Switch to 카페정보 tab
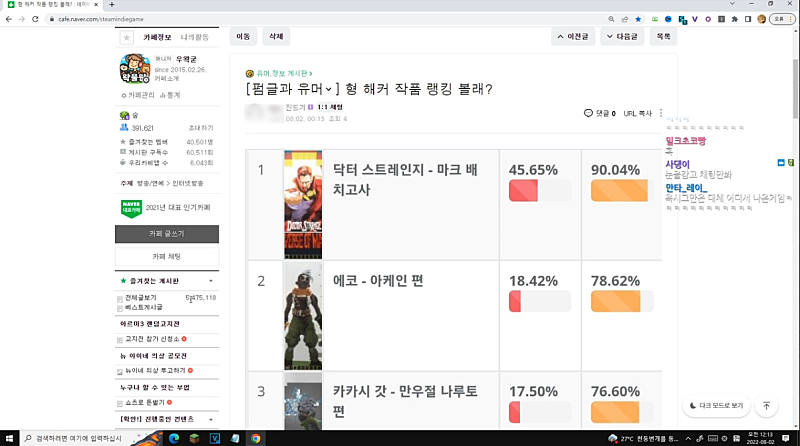This screenshot has width=800, height=446. [157, 37]
